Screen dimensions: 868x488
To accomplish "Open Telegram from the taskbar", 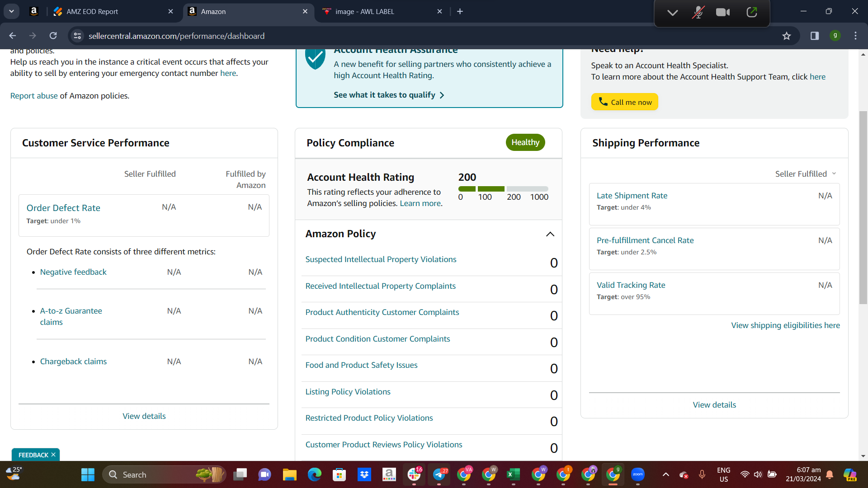I will point(439,474).
